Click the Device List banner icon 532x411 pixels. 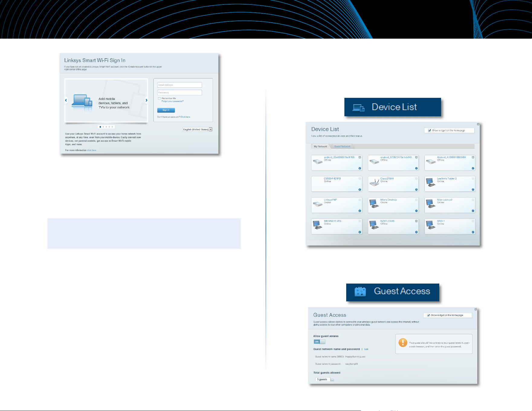[x=359, y=108]
